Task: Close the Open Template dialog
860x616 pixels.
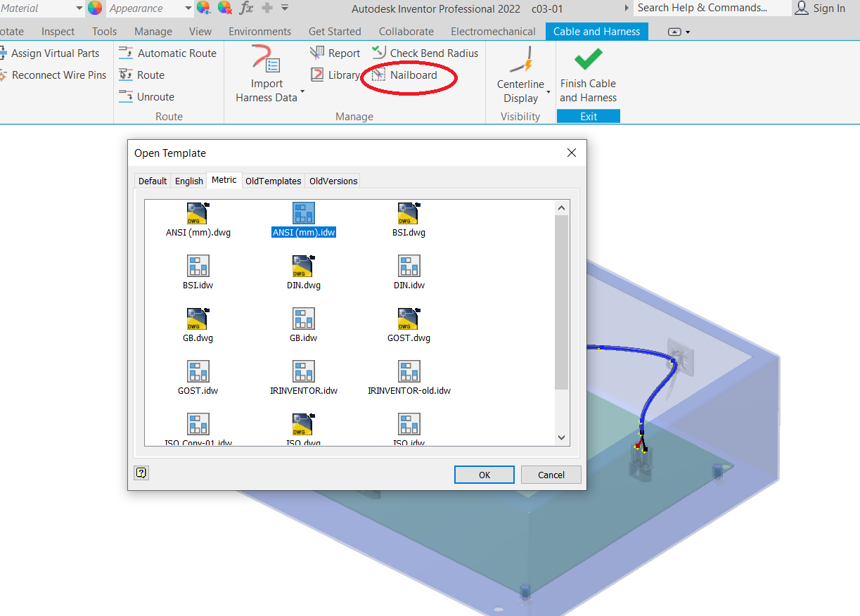Action: click(572, 153)
